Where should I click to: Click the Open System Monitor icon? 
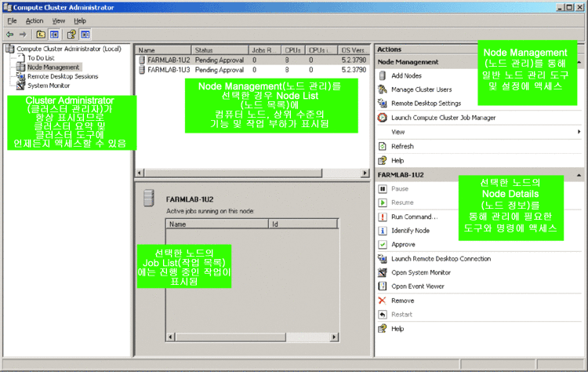(x=382, y=272)
